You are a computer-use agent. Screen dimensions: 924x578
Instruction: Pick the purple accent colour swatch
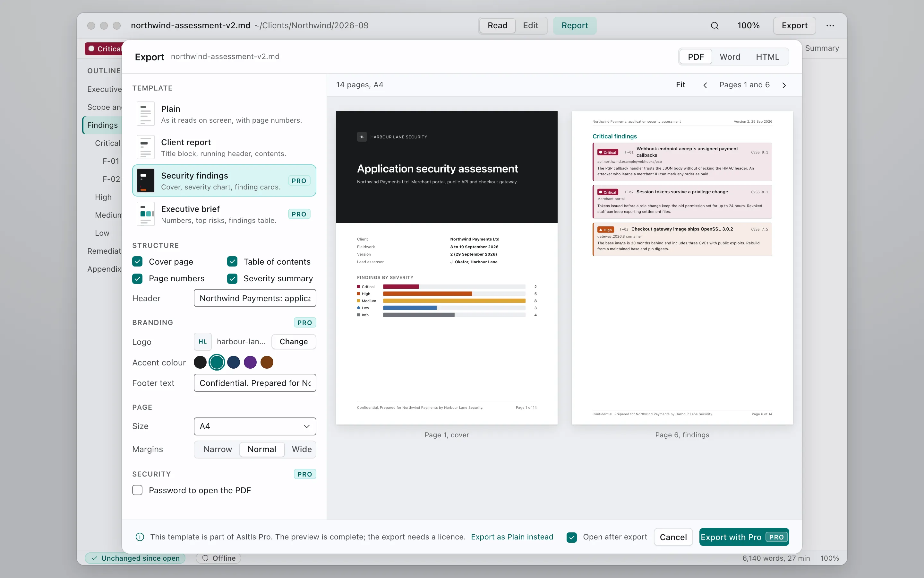250,363
